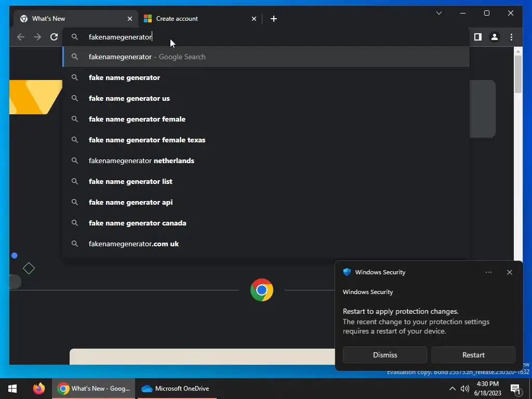The width and height of the screenshot is (532, 399).
Task: Click address bar with fakenamegenerator text
Action: 267,37
